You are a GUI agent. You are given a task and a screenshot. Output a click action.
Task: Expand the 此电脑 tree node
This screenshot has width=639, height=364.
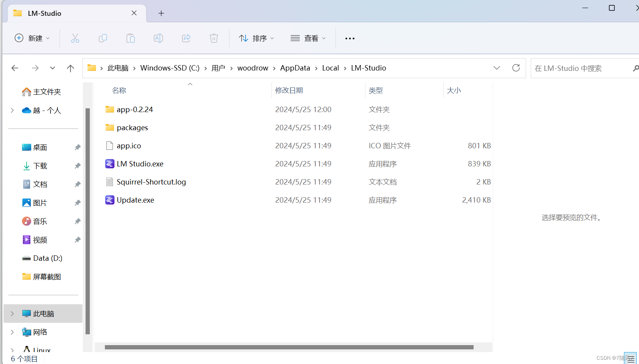(x=12, y=314)
